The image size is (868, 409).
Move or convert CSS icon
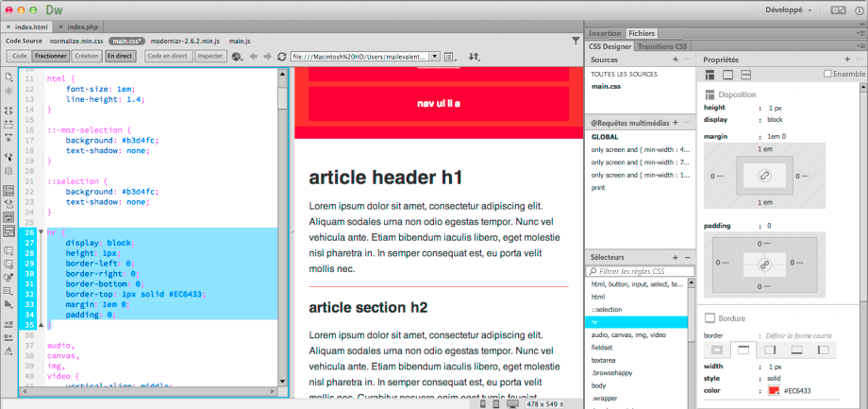coord(8,304)
